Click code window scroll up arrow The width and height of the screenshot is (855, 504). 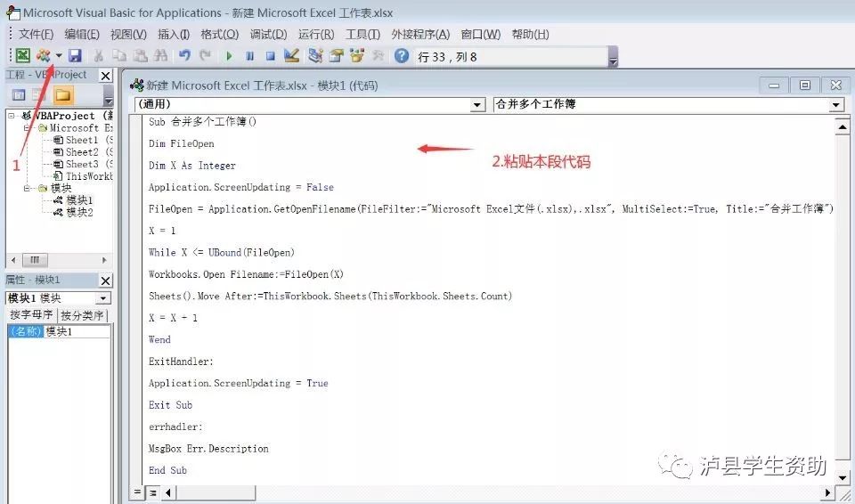(843, 127)
